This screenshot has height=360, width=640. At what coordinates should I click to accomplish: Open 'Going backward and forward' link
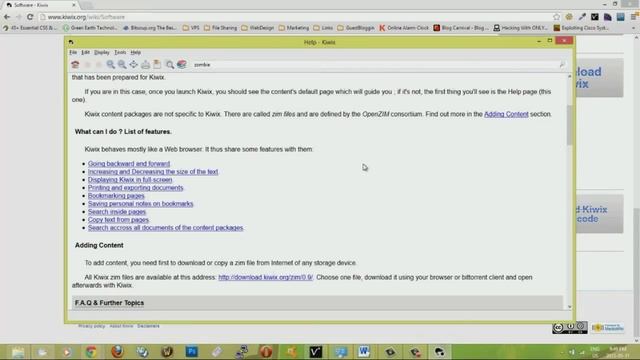coord(129,164)
